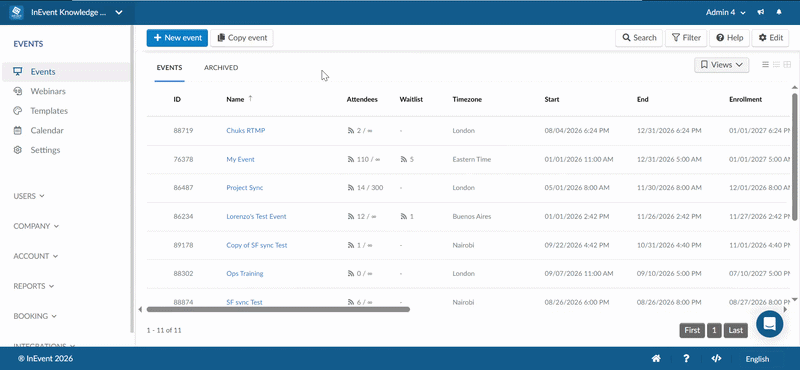
Task: Click the home icon in footer
Action: click(656, 359)
